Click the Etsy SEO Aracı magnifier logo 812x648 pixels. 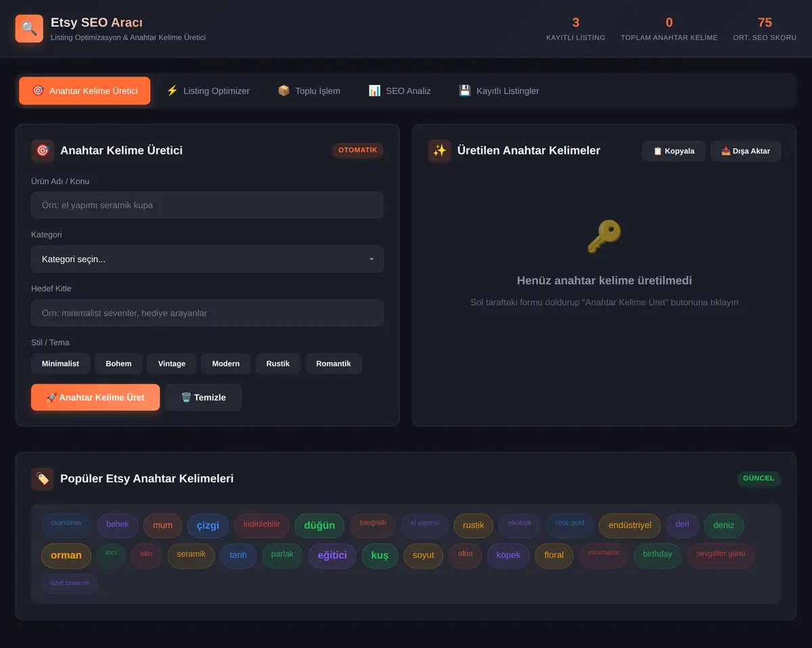click(x=29, y=28)
